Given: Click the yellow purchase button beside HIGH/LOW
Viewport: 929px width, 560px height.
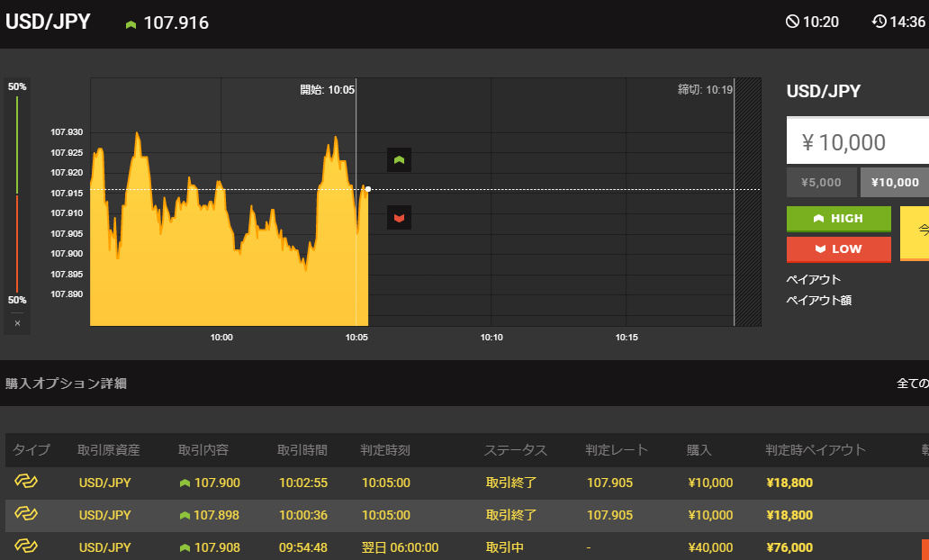Looking at the screenshot, I should tap(915, 233).
